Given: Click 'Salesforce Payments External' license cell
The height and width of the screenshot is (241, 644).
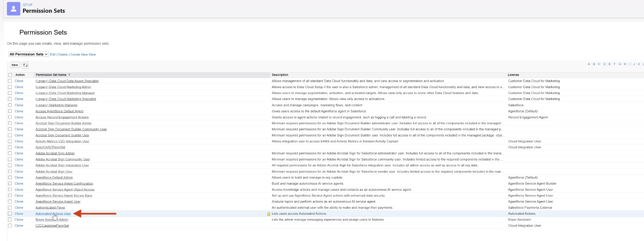Looking at the screenshot, I should [x=530, y=207].
